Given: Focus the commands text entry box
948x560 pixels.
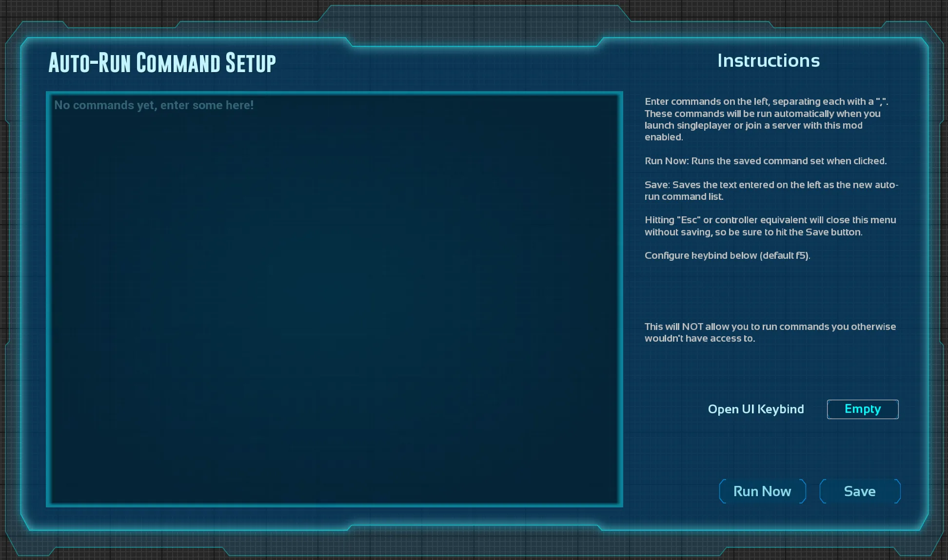Looking at the screenshot, I should click(x=335, y=299).
